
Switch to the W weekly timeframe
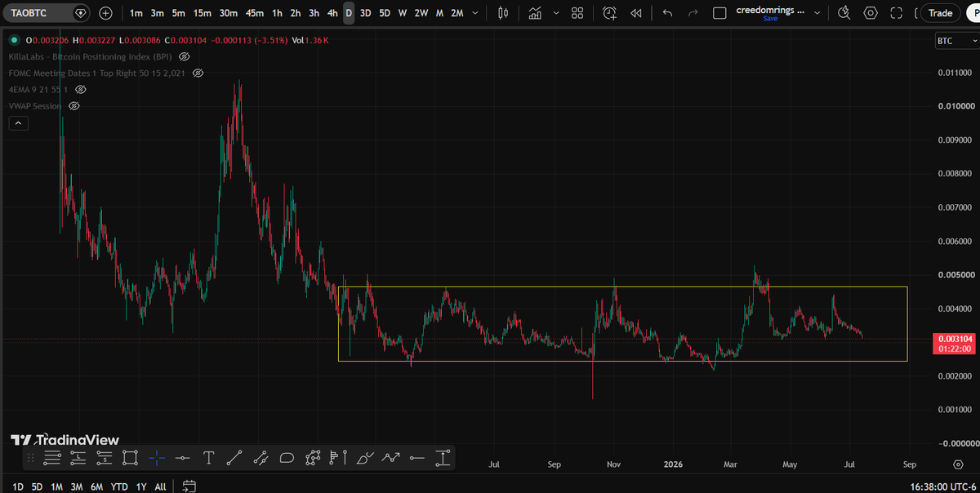tap(403, 13)
